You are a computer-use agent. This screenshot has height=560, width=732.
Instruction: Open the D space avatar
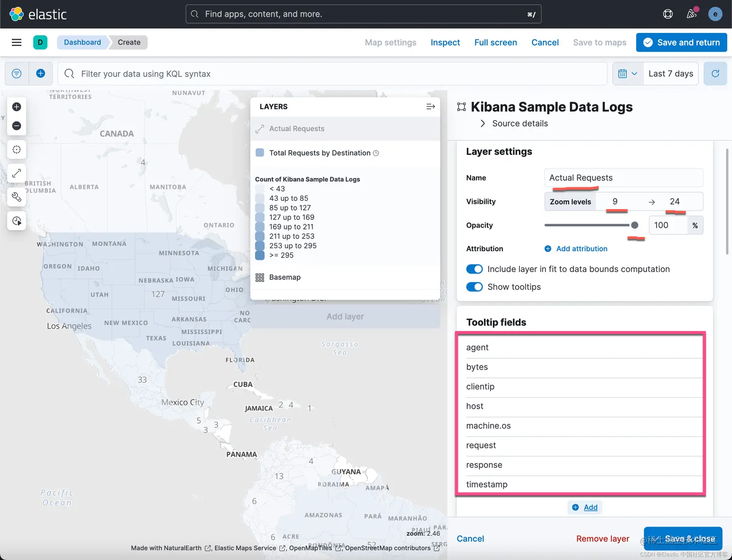[x=40, y=43]
